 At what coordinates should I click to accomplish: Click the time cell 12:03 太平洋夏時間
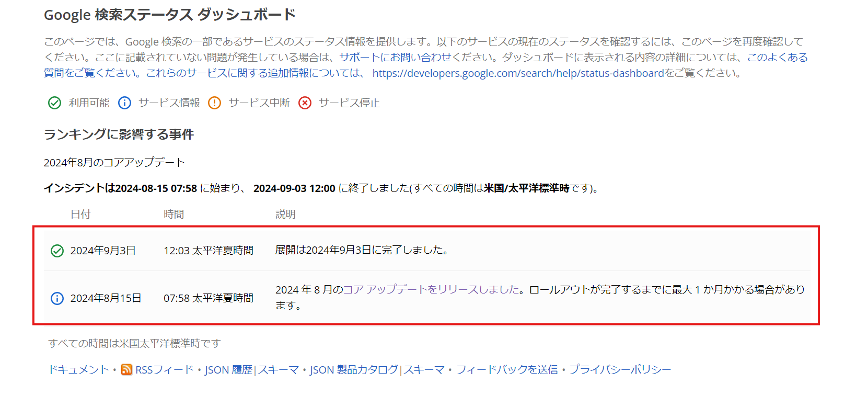click(x=209, y=251)
